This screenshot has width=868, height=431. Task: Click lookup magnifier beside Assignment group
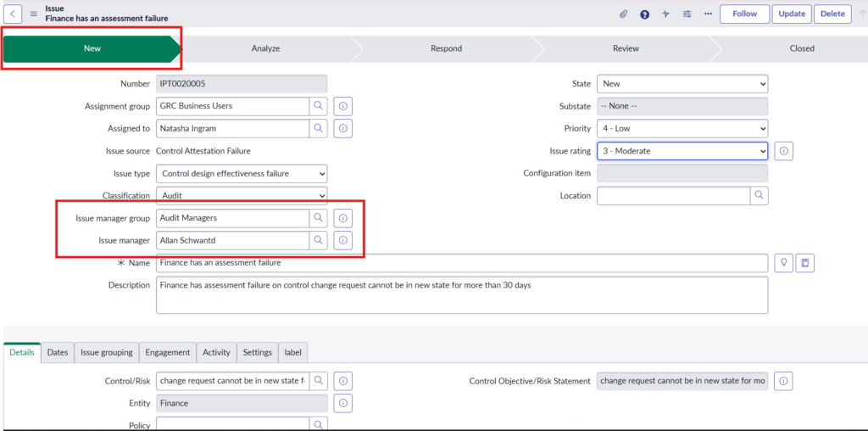[x=318, y=106]
